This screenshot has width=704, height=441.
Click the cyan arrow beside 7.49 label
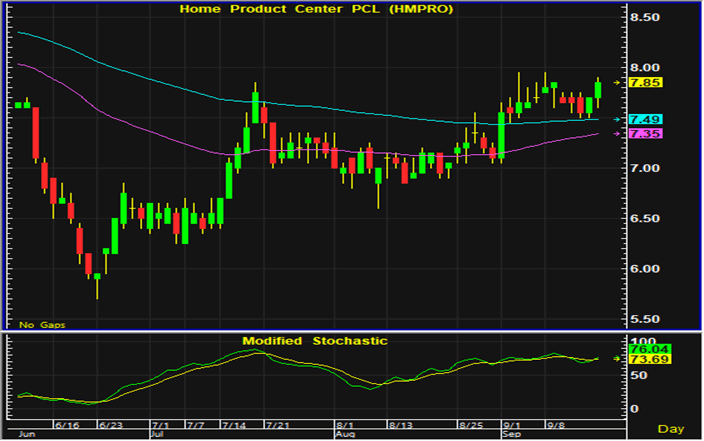617,119
